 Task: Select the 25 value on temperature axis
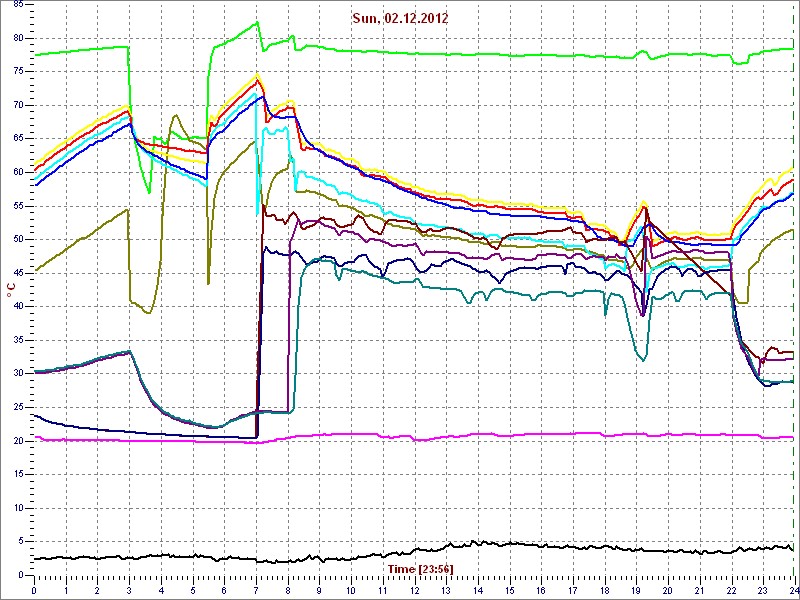pos(18,407)
